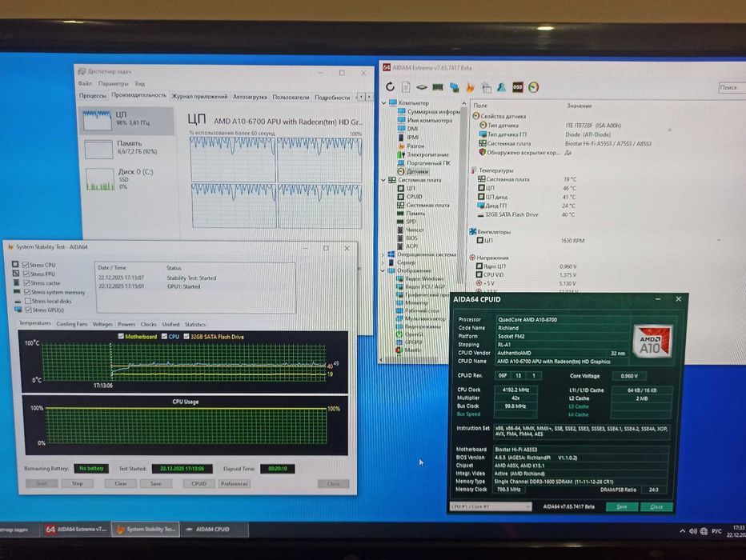Open the OSD panel icon in AIDA64 toolbar
This screenshot has width=746, height=560.
[518, 87]
